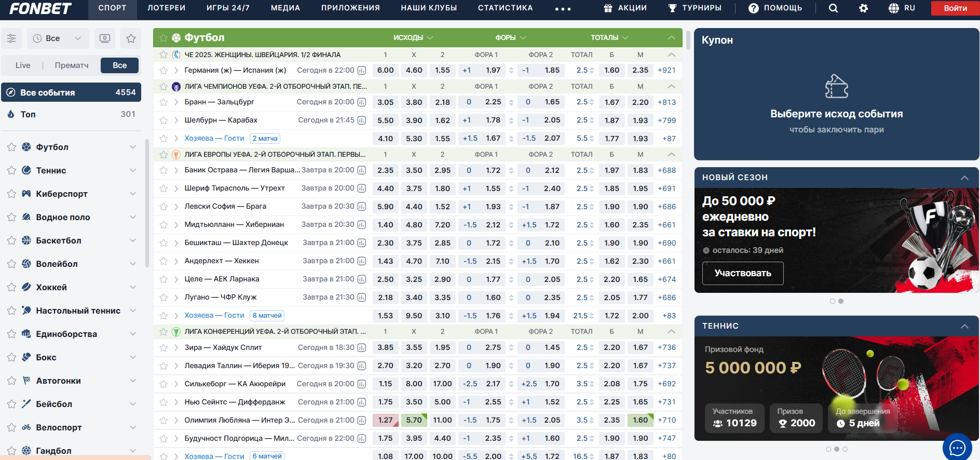Viewport: 980px width, 460px height.
Task: Open statistics icon for Германия (ж) — Испания (ж)
Action: pos(362,70)
